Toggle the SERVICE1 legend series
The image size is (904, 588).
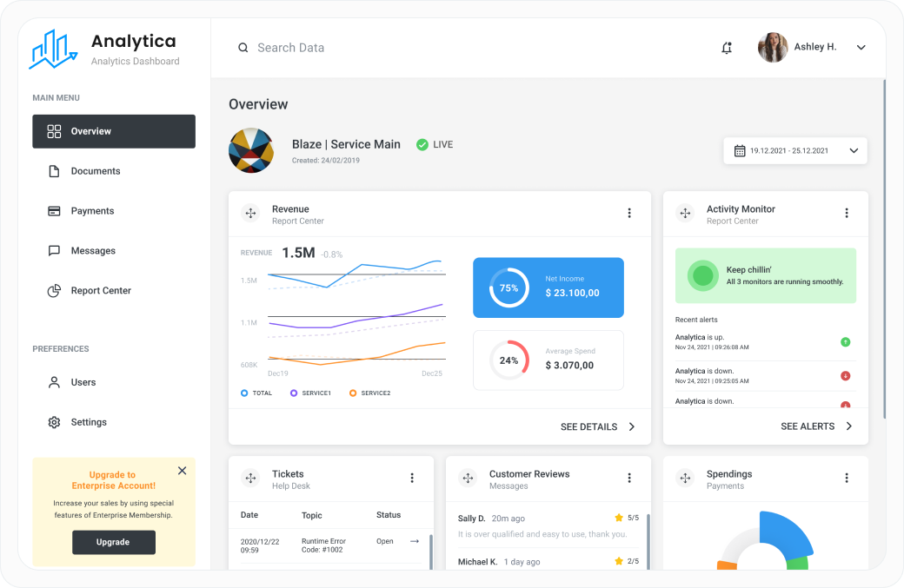click(x=311, y=393)
